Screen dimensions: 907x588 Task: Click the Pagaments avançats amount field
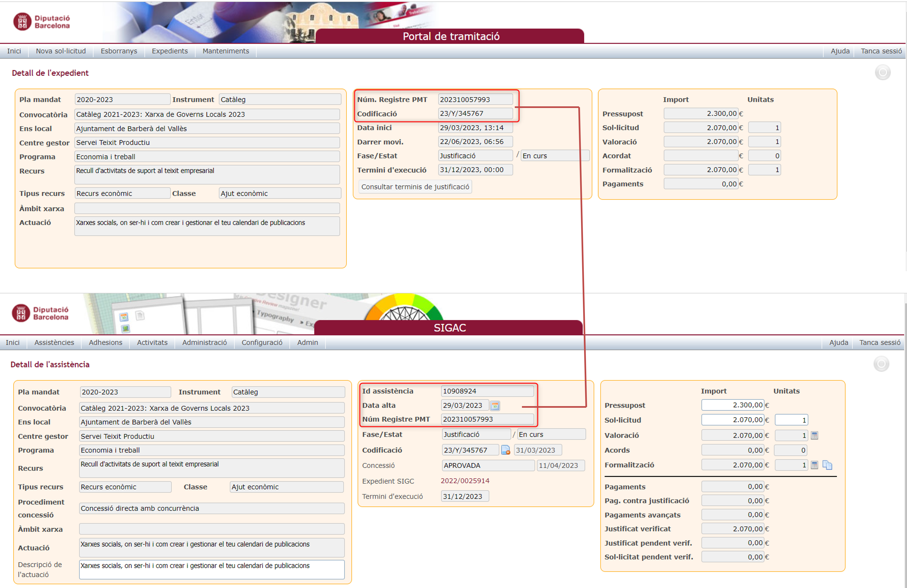[732, 515]
